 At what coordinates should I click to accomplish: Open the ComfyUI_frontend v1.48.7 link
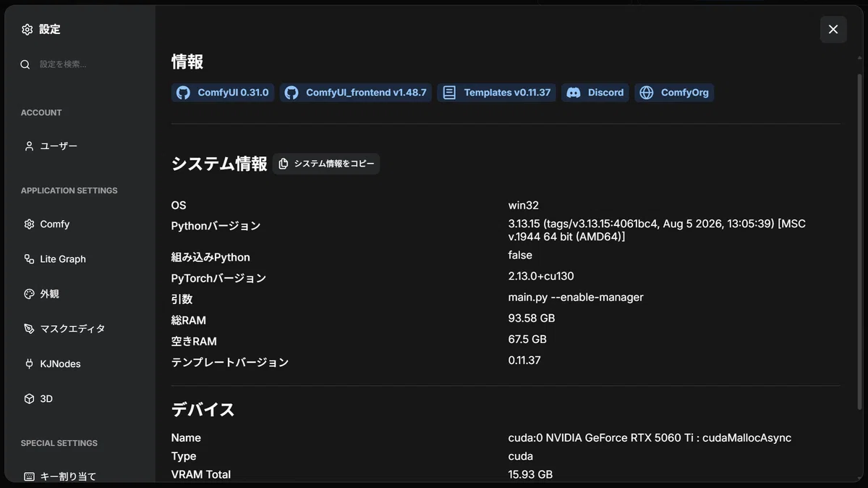pyautogui.click(x=356, y=93)
